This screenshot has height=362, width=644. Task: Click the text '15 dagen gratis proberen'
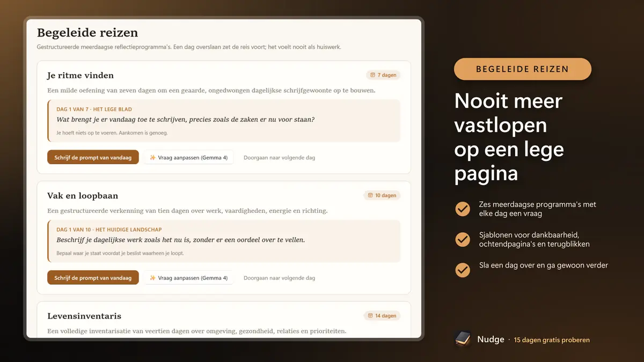click(552, 340)
